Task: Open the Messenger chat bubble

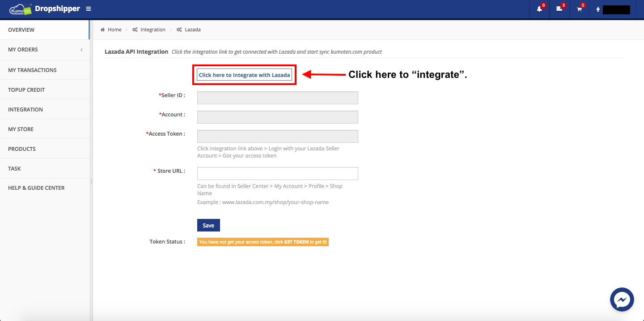Action: pos(622,300)
